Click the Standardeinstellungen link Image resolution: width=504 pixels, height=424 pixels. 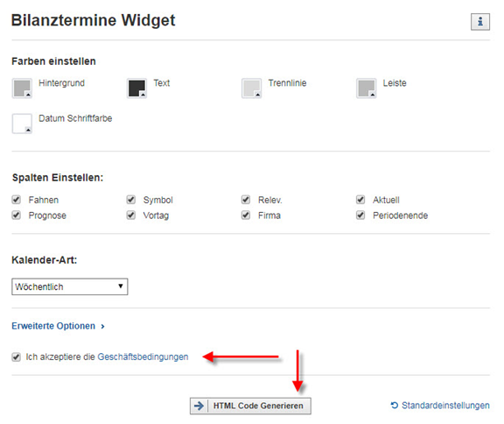[x=445, y=406]
